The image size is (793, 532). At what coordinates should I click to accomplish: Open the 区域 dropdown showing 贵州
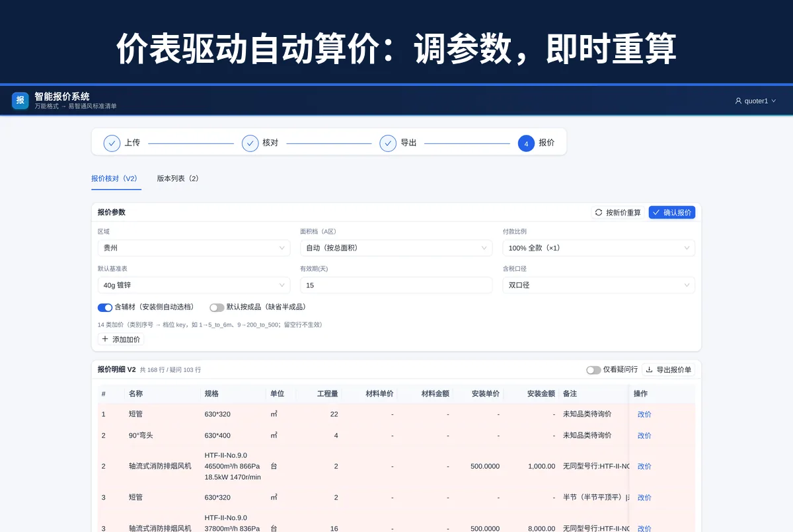click(194, 248)
